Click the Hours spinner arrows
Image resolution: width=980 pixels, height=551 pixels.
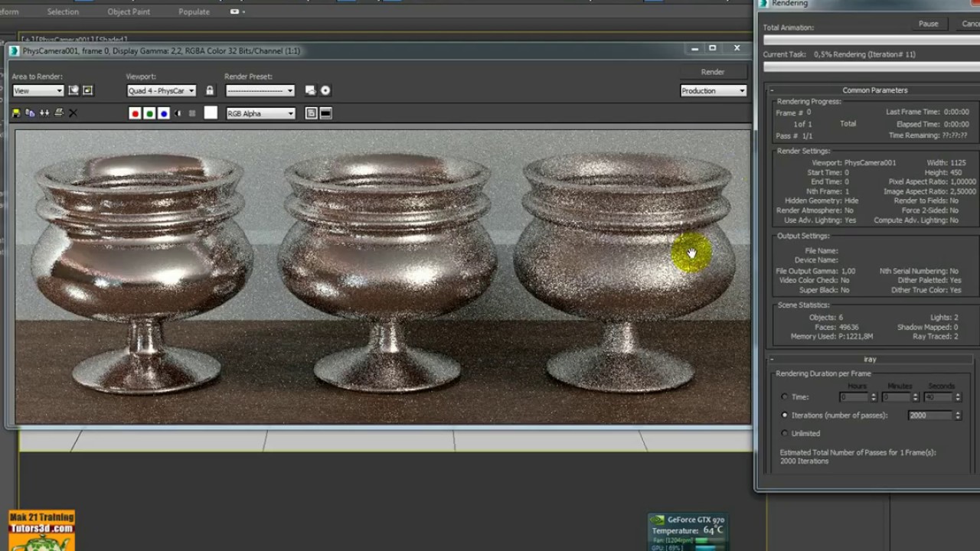click(874, 396)
